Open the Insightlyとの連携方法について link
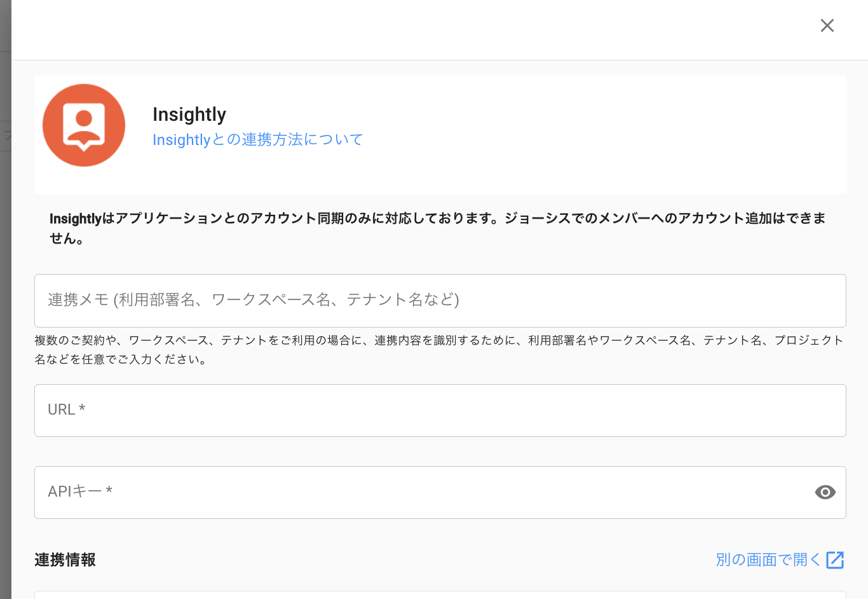Viewport: 868px width, 599px height. coord(257,140)
